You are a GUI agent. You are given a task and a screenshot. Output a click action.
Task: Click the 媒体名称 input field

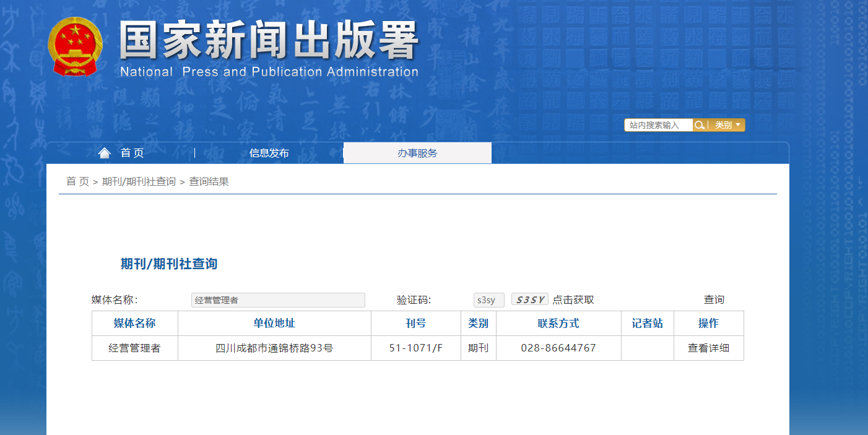[x=278, y=300]
